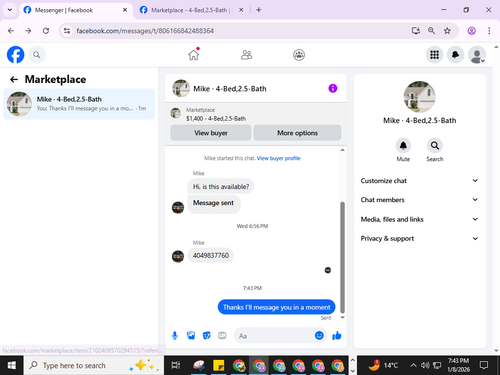Click the Windows taskbar search box

94,365
